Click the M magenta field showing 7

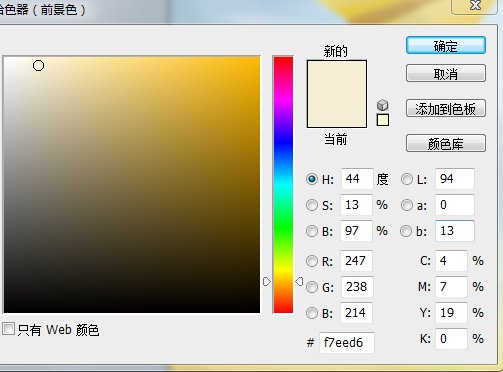point(451,287)
